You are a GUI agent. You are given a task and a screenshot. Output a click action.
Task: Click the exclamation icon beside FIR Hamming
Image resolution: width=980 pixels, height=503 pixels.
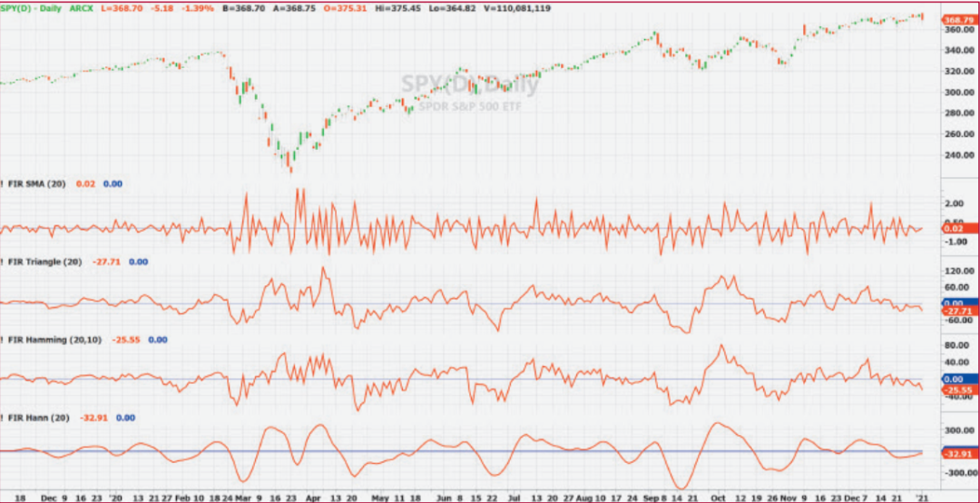tap(4, 340)
